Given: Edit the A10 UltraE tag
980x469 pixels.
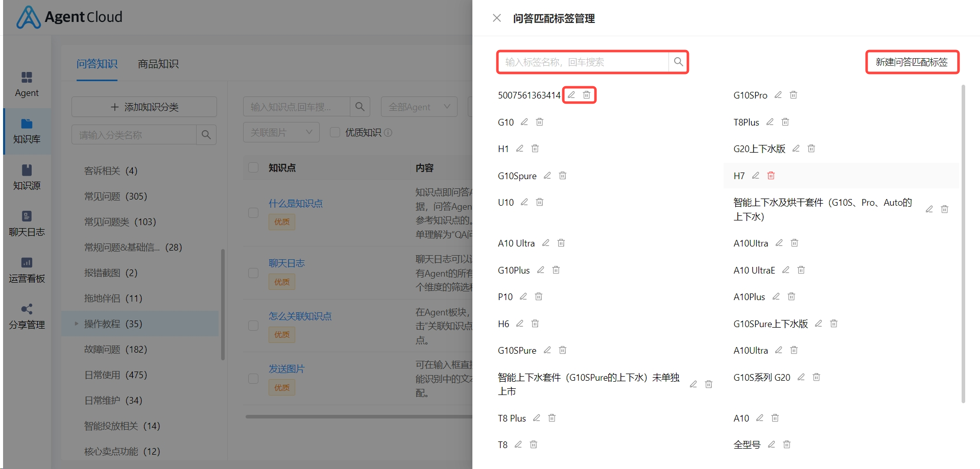Looking at the screenshot, I should (x=786, y=270).
